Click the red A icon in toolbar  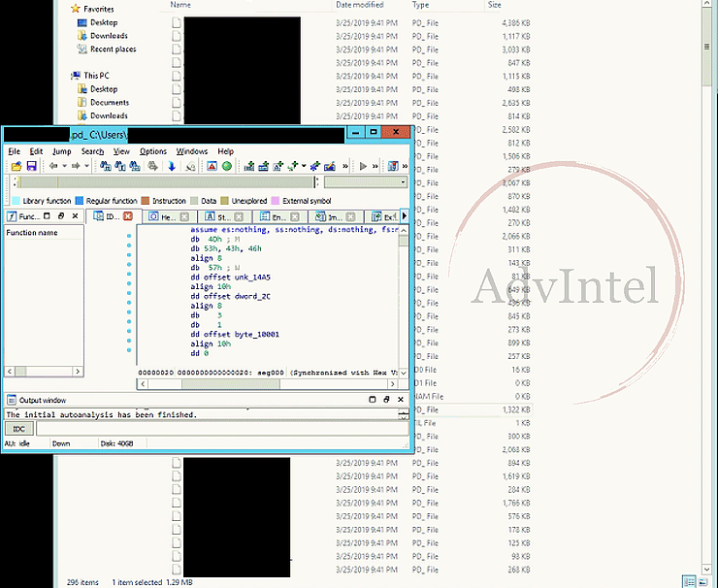coord(212,166)
